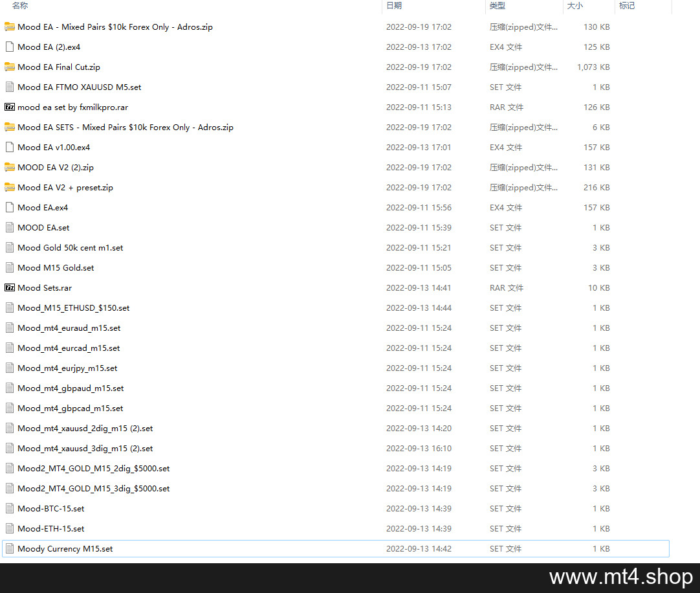Click size value 216 KB
700x593 pixels.
(x=596, y=188)
